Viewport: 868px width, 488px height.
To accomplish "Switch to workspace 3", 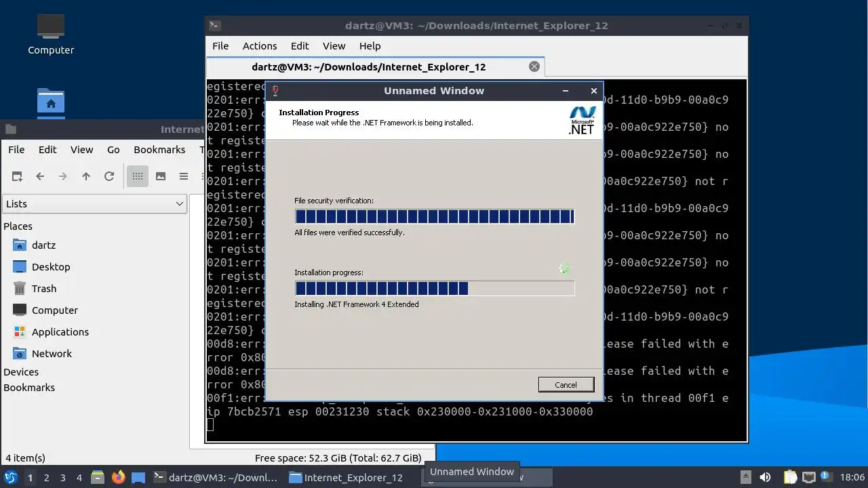I will pos(62,478).
